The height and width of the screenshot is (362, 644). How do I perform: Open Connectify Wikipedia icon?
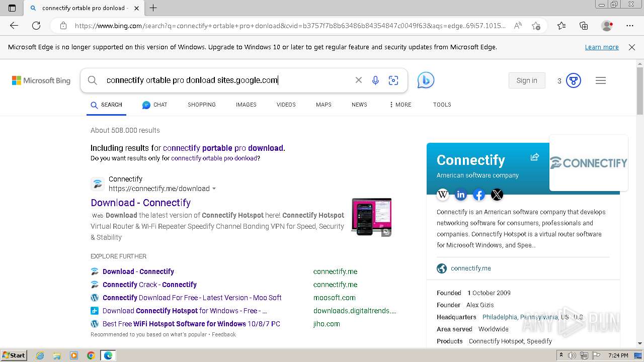coord(443,195)
